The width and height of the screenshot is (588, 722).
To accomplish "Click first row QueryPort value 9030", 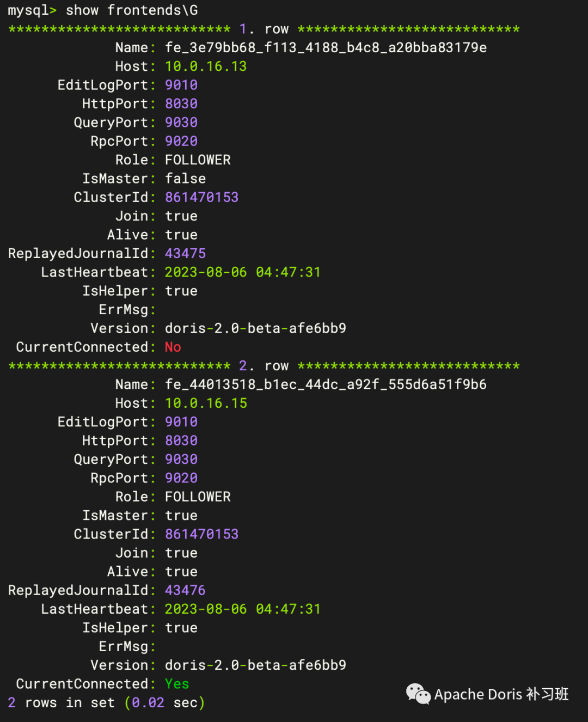I will pos(181,123).
